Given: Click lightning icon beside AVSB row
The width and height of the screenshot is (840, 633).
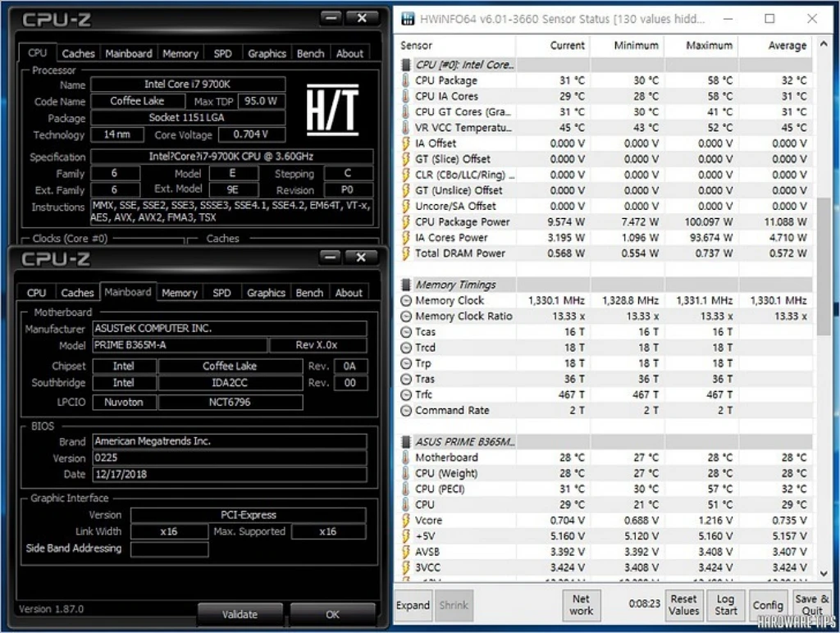Looking at the screenshot, I should [405, 552].
